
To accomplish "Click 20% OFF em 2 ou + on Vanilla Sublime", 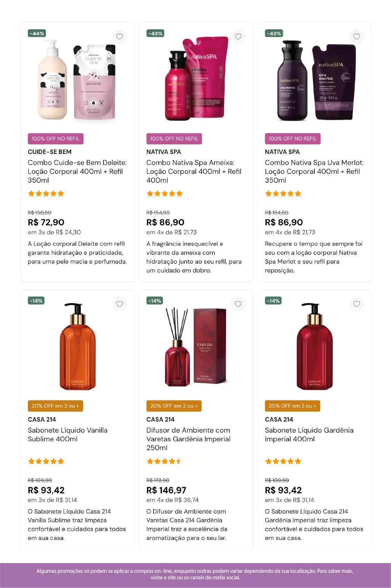I will 55,406.
